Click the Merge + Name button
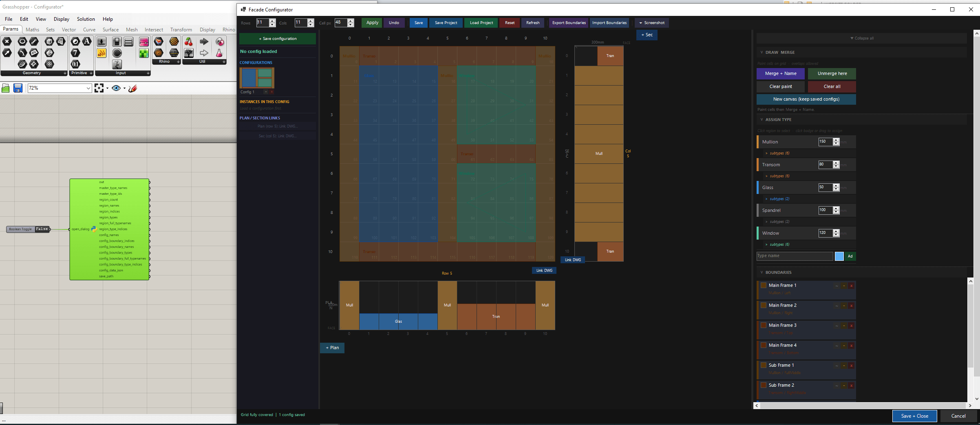 tap(780, 74)
